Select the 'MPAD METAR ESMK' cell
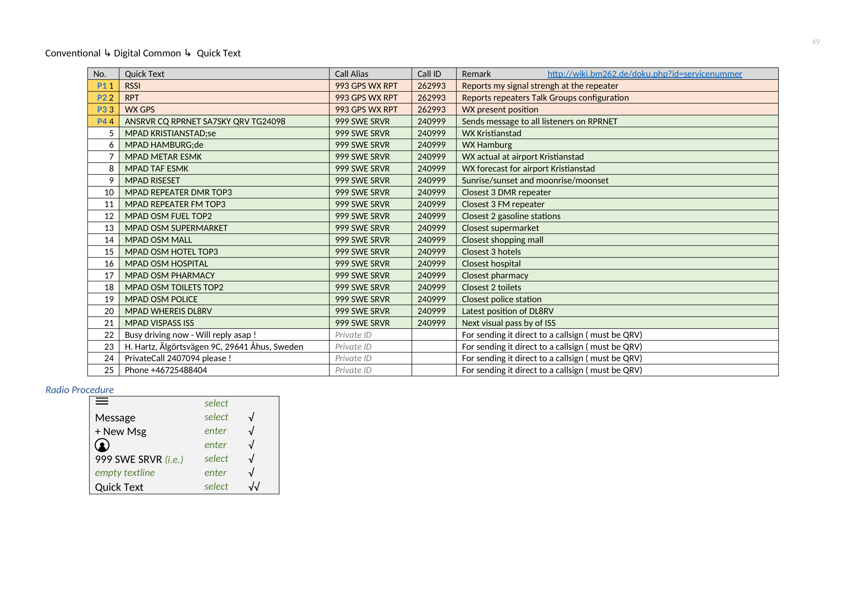This screenshot has height=614, width=868. point(224,157)
